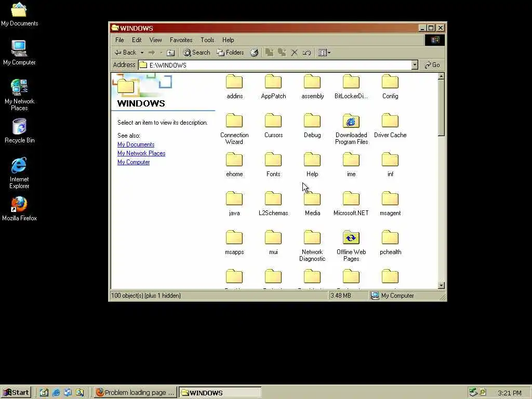
Task: Click the Move To toolbar icon
Action: (270, 52)
